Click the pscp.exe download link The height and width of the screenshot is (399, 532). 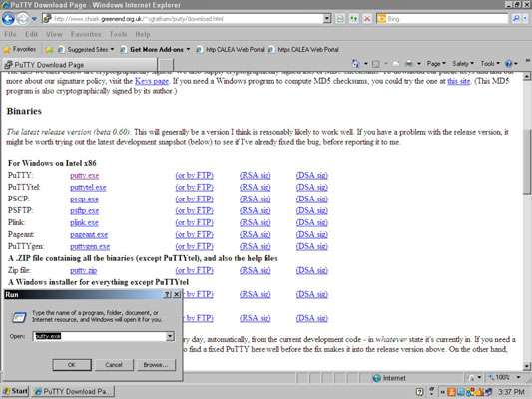84,199
